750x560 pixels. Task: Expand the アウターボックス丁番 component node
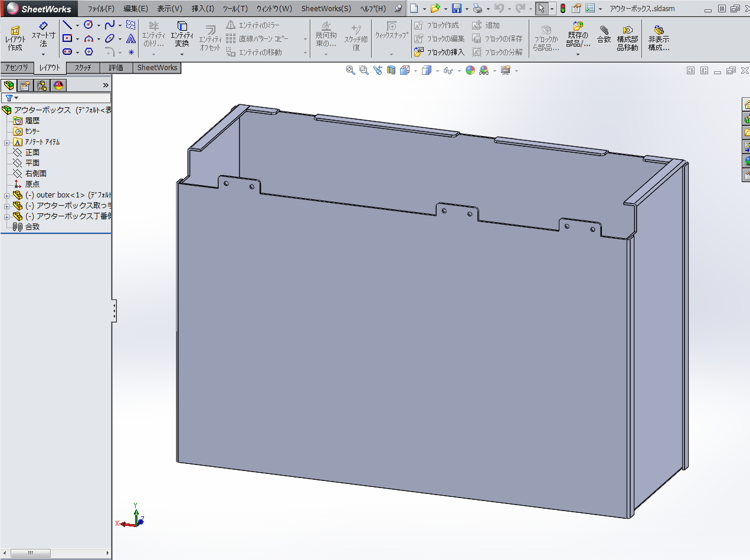coord(6,217)
